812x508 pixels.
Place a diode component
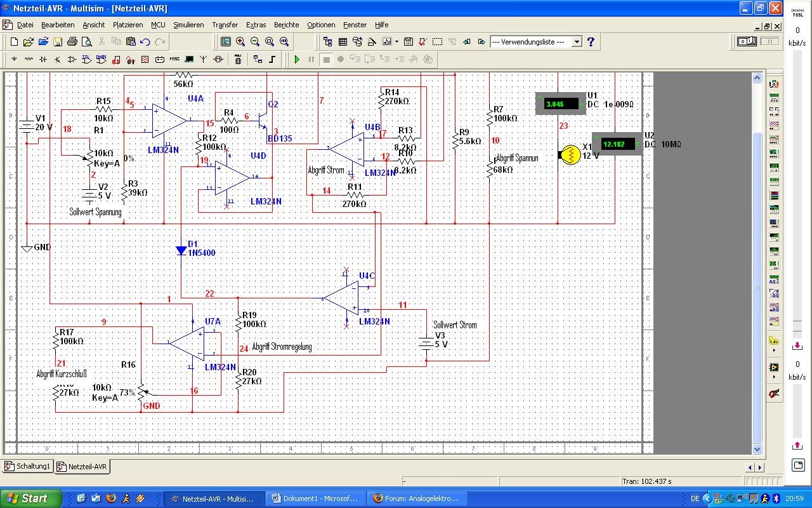(x=43, y=59)
